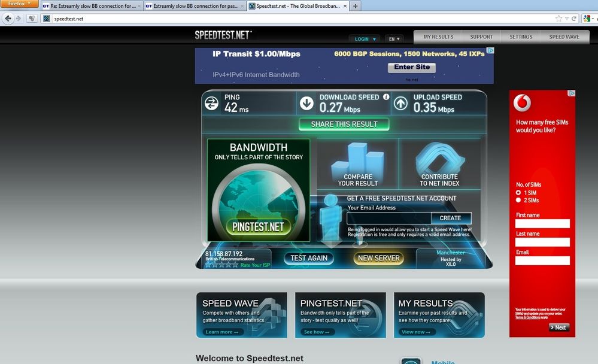
Task: Switch to the Re: Extreamly slow BB connection tab
Action: click(x=92, y=6)
